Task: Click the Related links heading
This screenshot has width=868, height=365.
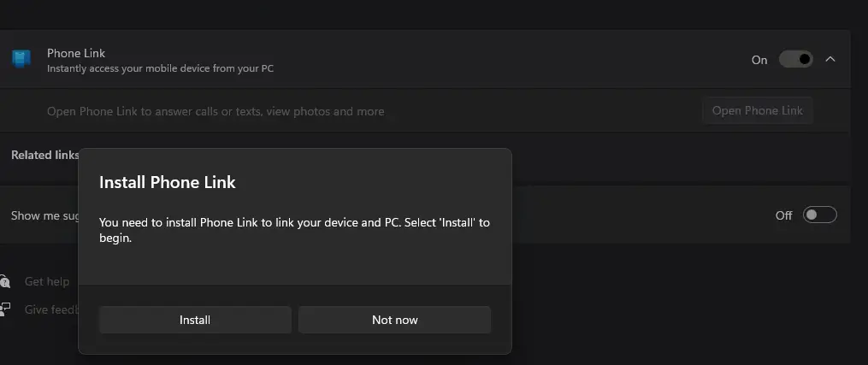Action: click(44, 156)
